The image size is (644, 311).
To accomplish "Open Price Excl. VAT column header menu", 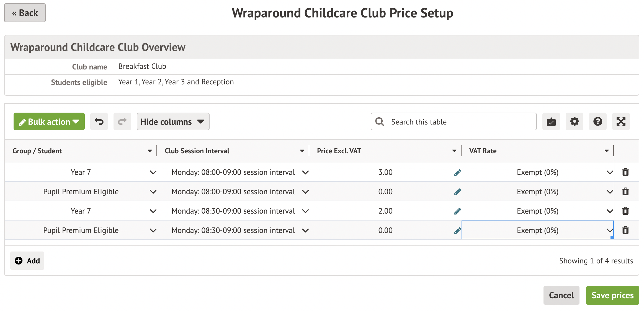I will [x=454, y=151].
